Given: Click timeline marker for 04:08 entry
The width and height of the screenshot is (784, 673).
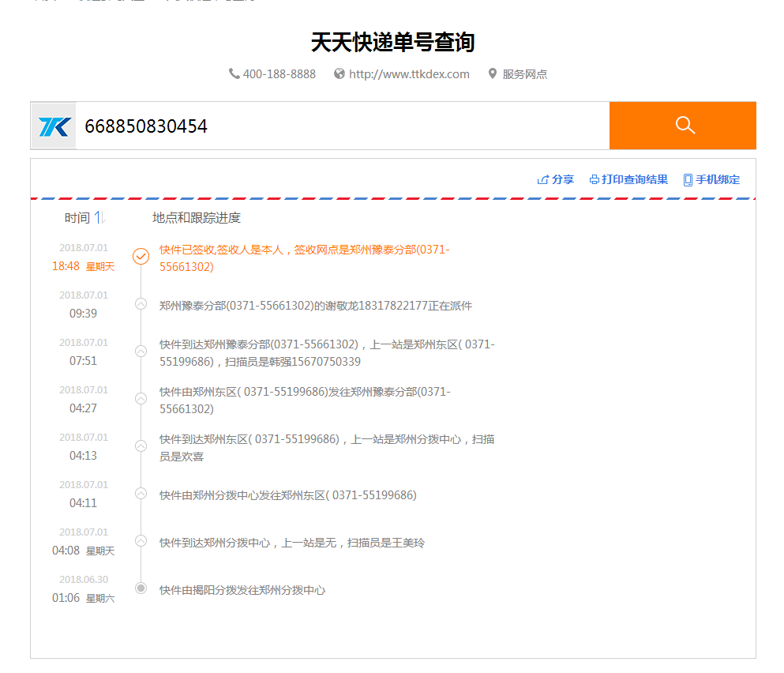Looking at the screenshot, I should pyautogui.click(x=141, y=541).
